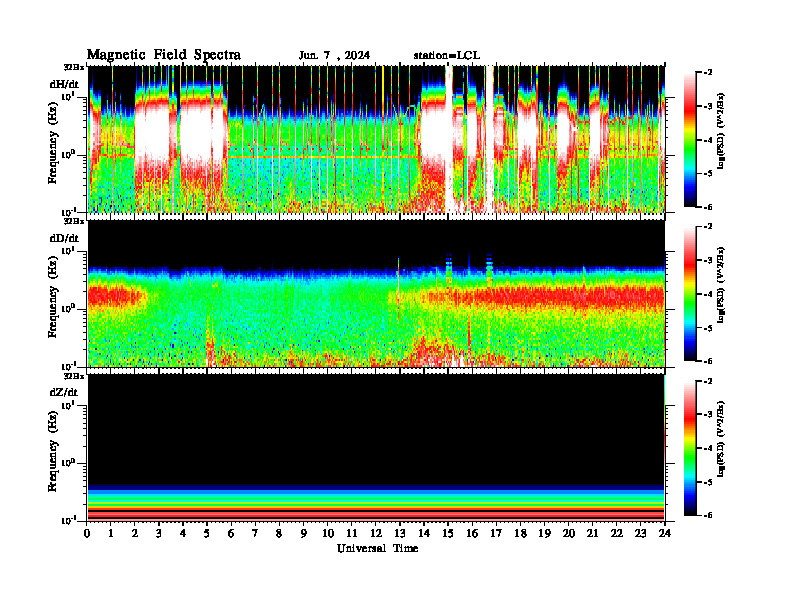Click hour "12" on the time axis
The width and height of the screenshot is (792, 612).
tap(376, 533)
